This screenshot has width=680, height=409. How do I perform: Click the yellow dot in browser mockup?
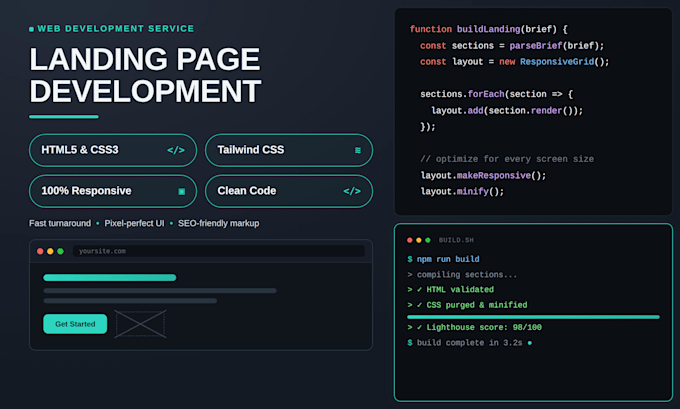50,251
